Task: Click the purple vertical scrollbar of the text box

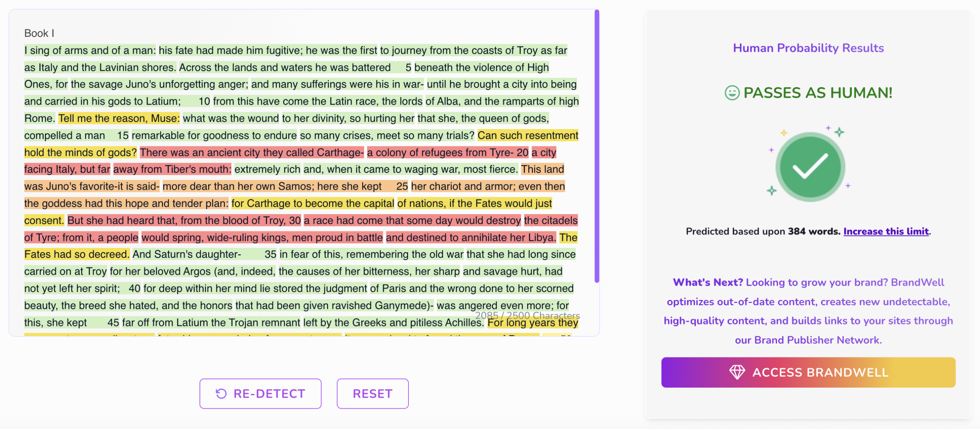Action: 596,146
